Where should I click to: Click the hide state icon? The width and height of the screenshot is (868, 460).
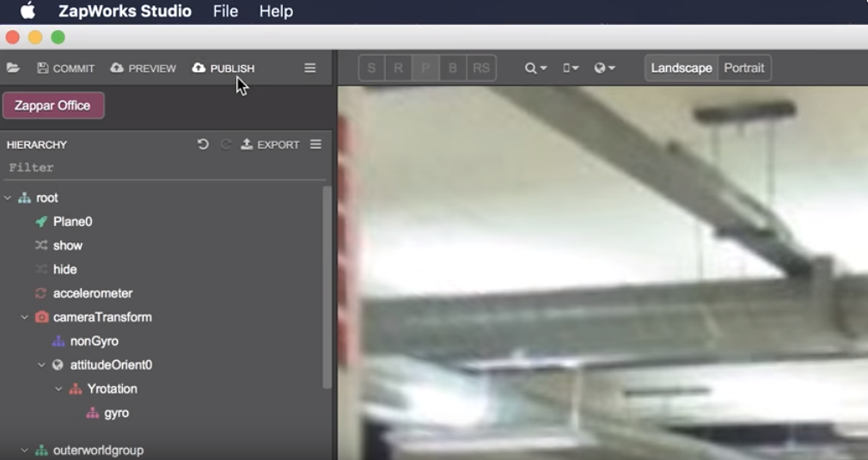[x=41, y=269]
